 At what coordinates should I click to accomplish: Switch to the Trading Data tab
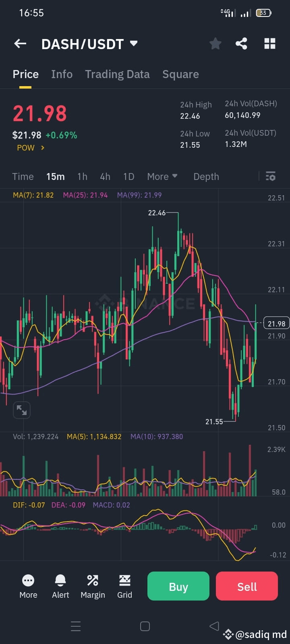[117, 74]
